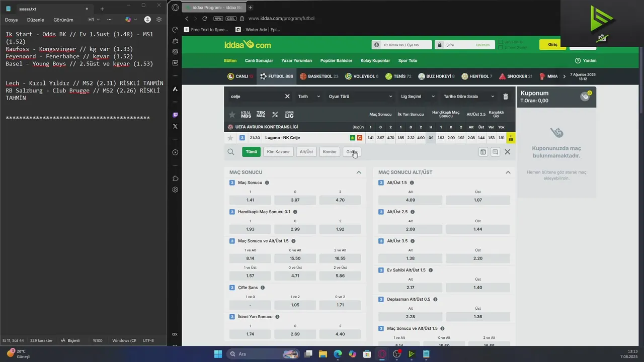Select the Kral MBS filter icon
Screen dimensions: 644x362
click(x=246, y=115)
